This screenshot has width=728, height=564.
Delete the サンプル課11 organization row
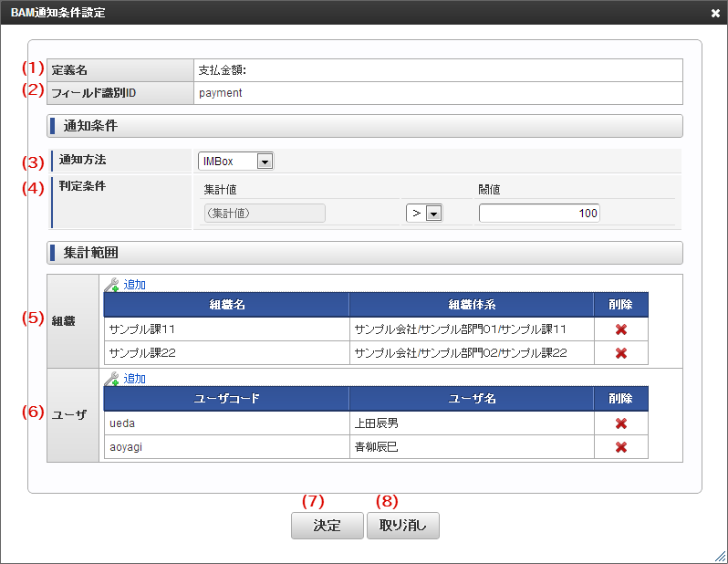point(620,329)
